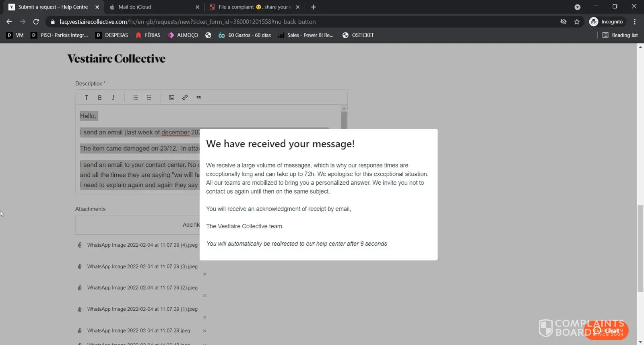
Task: Click the text style T icon
Action: tap(86, 97)
